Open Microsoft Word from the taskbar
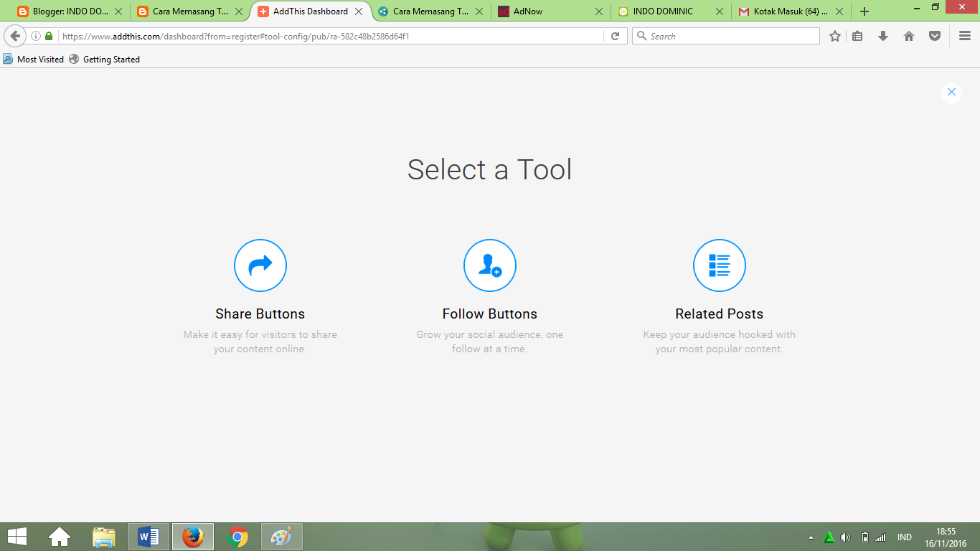This screenshot has width=980, height=551. [x=149, y=537]
